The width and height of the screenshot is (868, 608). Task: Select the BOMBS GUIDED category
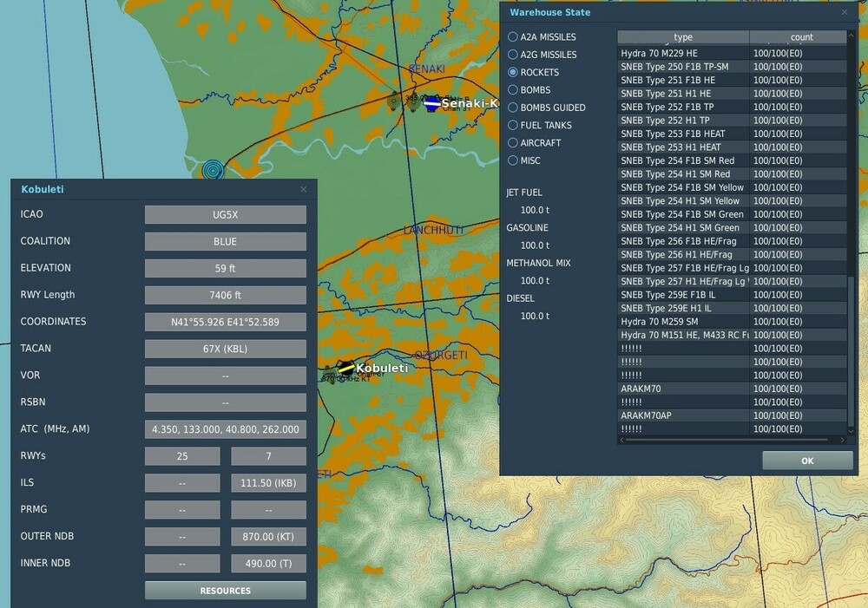pyautogui.click(x=513, y=108)
